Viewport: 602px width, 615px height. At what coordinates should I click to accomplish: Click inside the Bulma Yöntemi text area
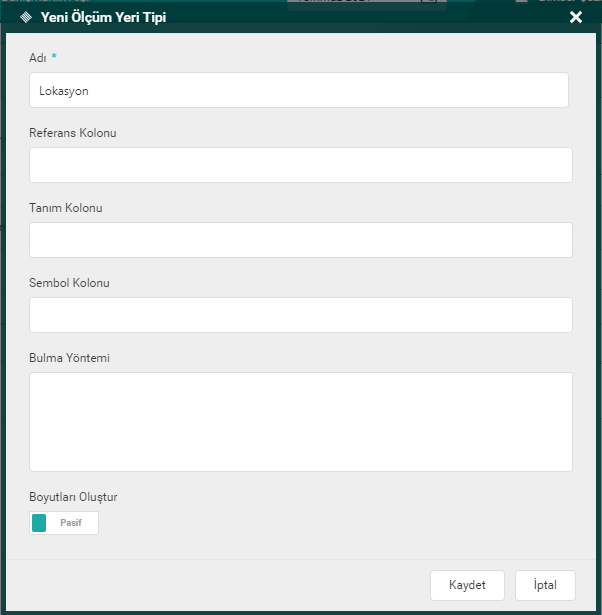(x=300, y=421)
